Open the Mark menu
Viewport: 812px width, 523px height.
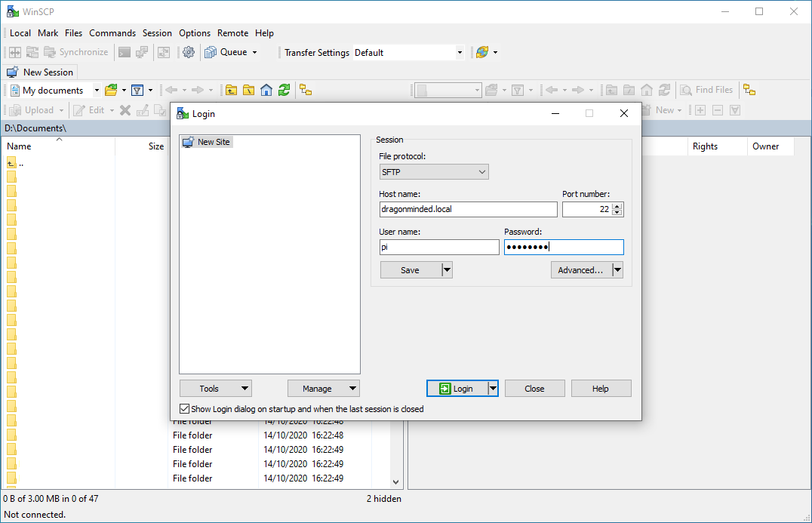48,33
